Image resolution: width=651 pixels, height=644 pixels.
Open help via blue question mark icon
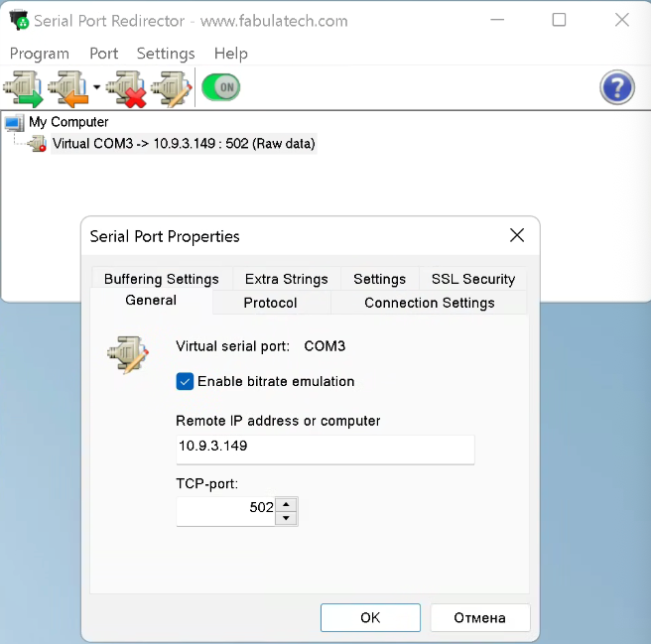pos(617,87)
